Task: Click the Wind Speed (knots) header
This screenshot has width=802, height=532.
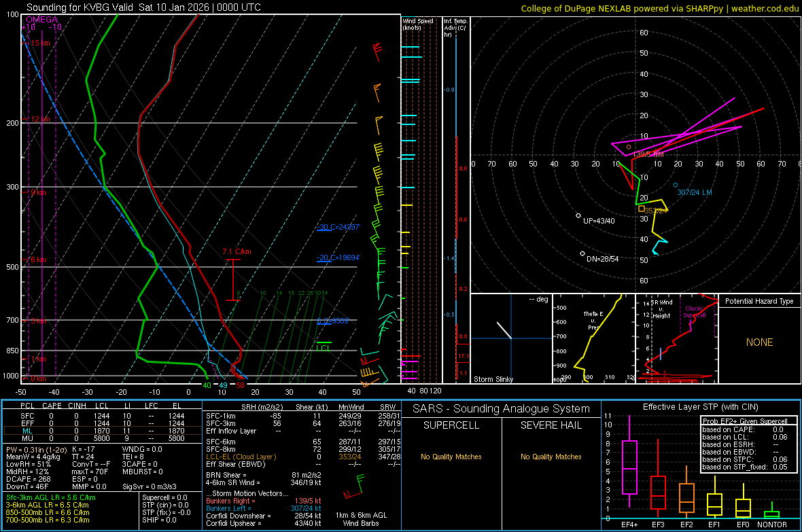Action: [x=418, y=24]
